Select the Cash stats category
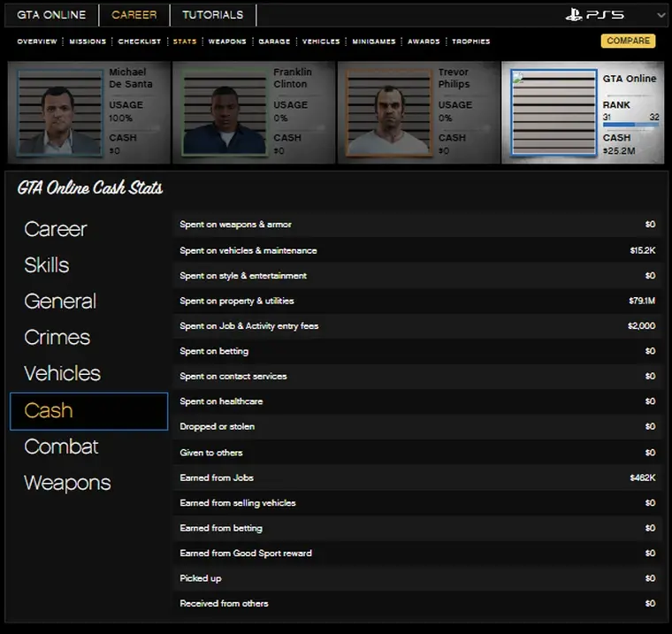The height and width of the screenshot is (634, 672). point(88,410)
